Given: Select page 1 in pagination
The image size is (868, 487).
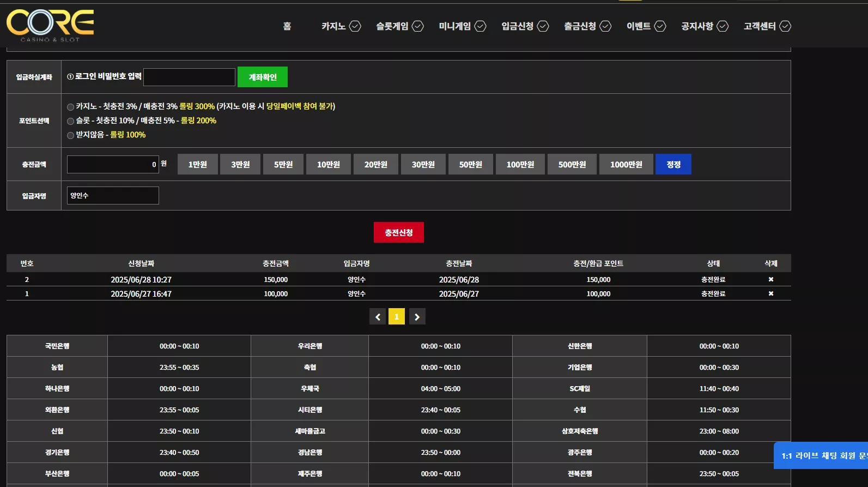Looking at the screenshot, I should tap(397, 316).
